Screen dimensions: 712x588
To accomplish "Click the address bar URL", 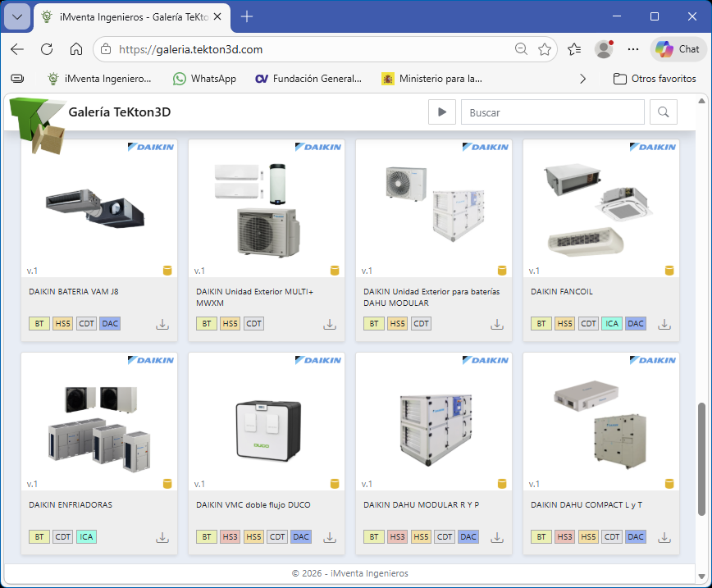I will click(190, 49).
